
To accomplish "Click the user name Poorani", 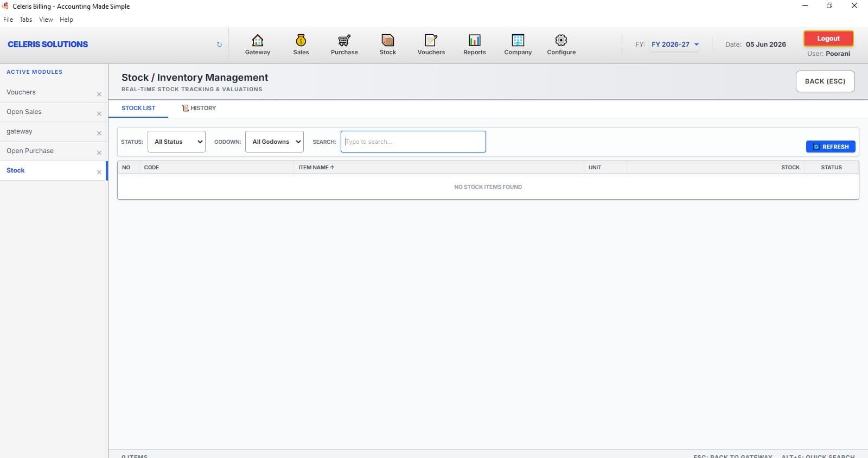I will [838, 54].
